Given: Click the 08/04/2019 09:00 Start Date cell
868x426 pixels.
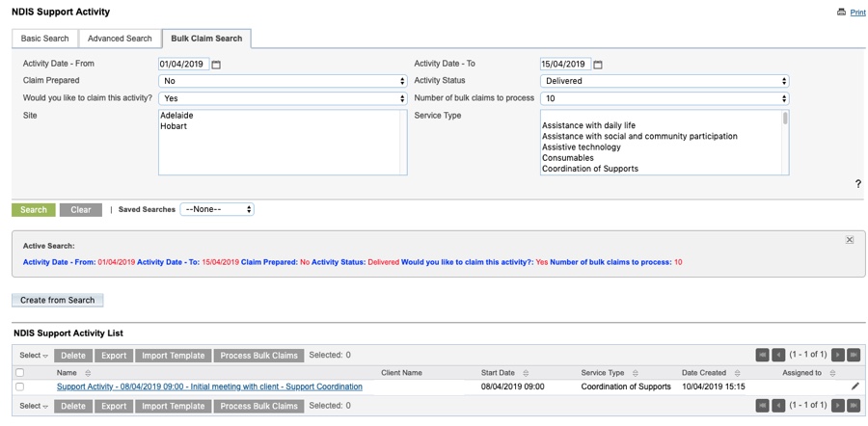Looking at the screenshot, I should 513,386.
